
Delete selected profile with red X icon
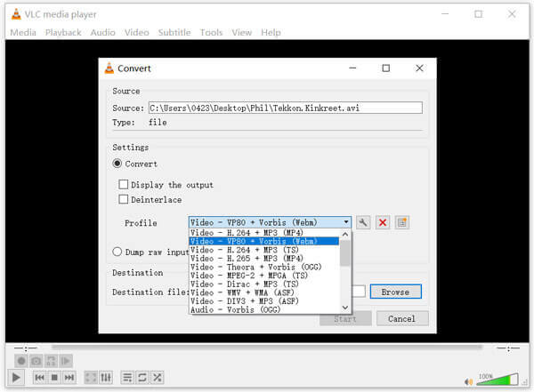click(383, 222)
